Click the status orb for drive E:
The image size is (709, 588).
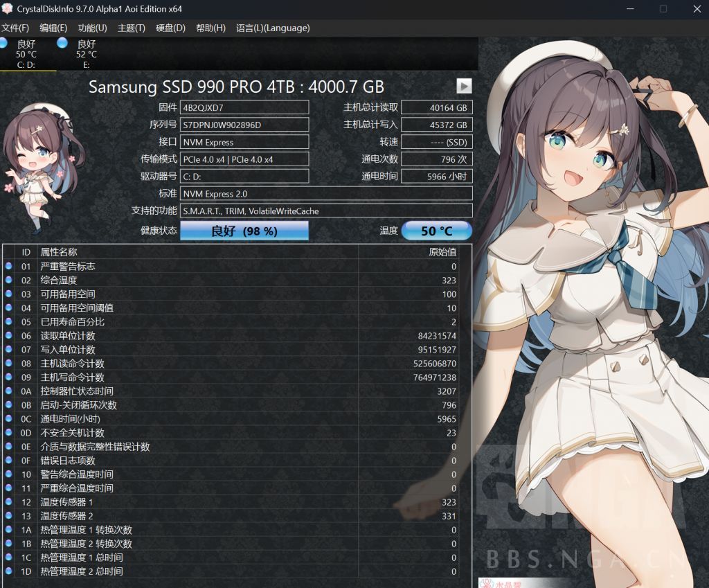click(x=62, y=44)
